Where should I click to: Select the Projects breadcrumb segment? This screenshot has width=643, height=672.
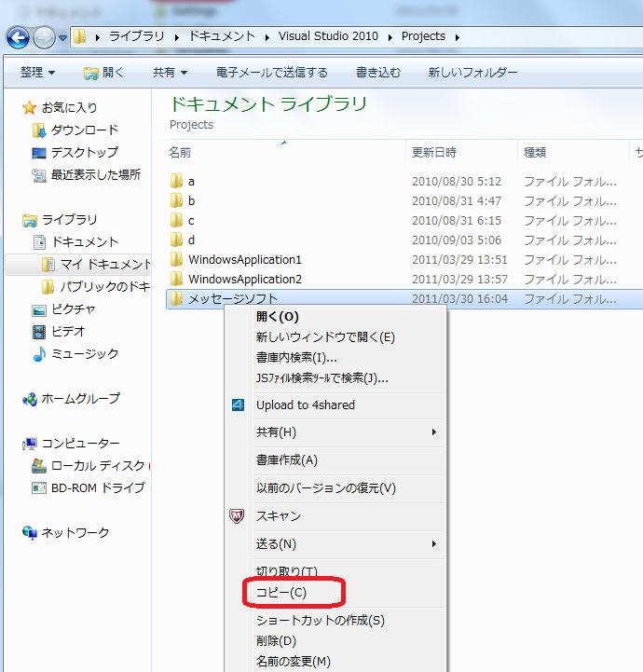pyautogui.click(x=423, y=36)
